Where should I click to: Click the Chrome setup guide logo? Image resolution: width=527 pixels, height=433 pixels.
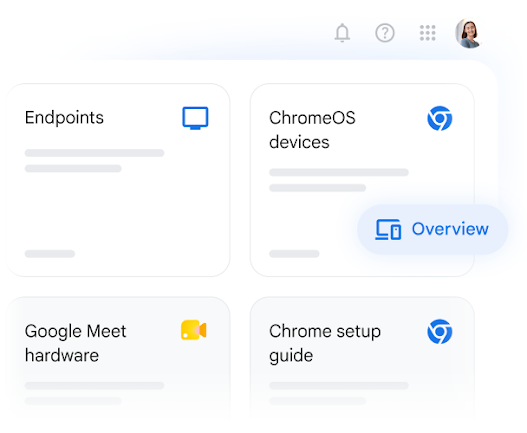coord(440,331)
